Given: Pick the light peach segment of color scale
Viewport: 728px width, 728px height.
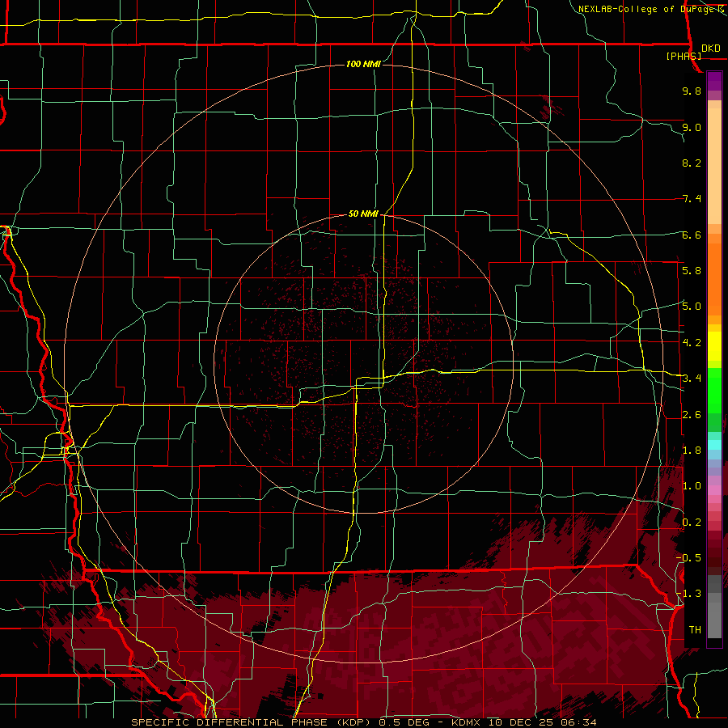Looking at the screenshot, I should point(714,167).
